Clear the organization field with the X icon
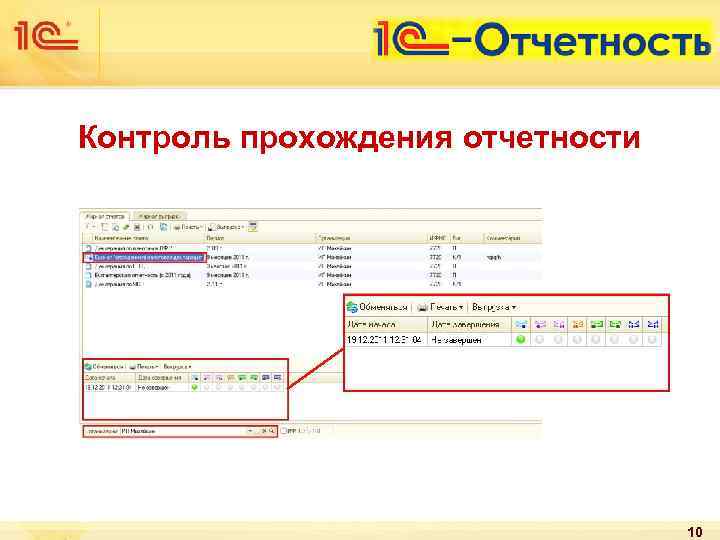720x540 pixels. point(264,431)
